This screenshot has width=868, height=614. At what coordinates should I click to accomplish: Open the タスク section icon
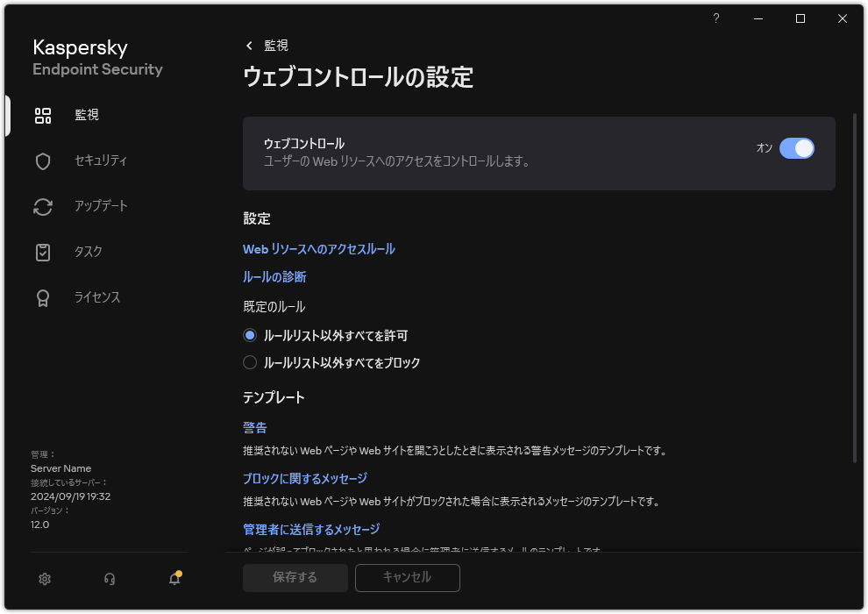[x=43, y=252]
